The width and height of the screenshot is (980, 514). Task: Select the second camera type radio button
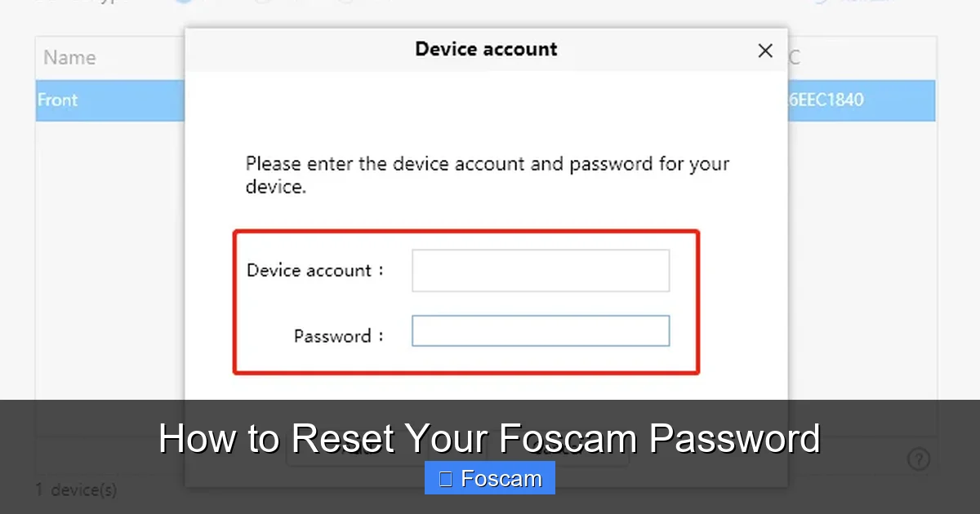pyautogui.click(x=261, y=2)
